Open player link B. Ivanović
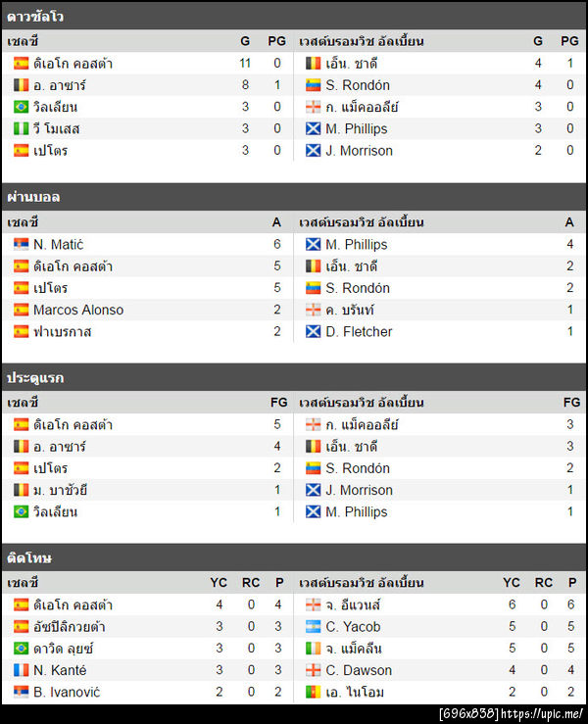This screenshot has height=724, width=588. pos(68,692)
